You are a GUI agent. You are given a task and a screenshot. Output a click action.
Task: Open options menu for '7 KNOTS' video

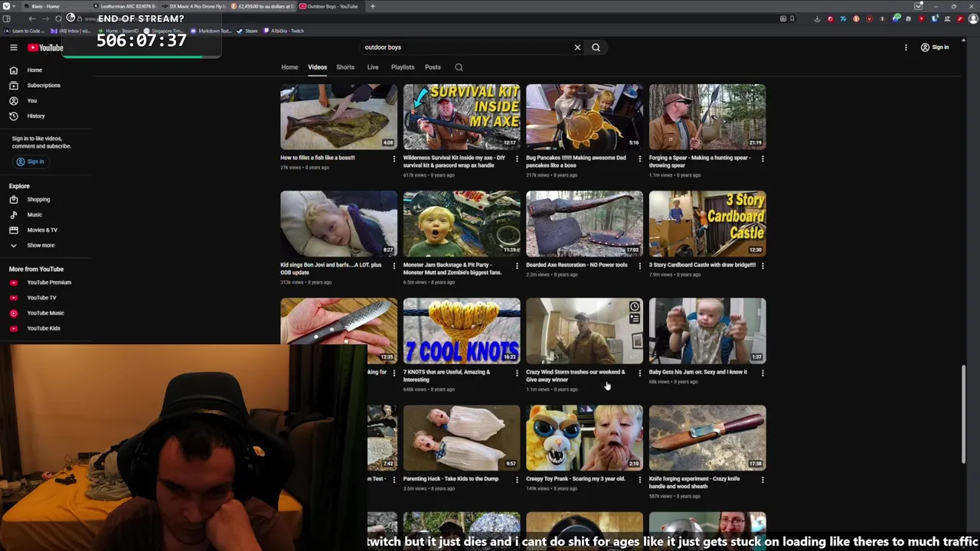517,373
